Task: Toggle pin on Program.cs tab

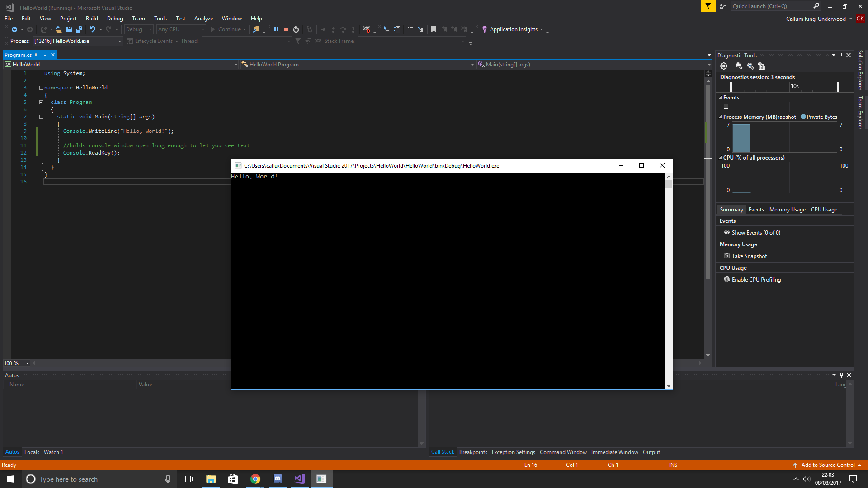Action: [x=44, y=55]
